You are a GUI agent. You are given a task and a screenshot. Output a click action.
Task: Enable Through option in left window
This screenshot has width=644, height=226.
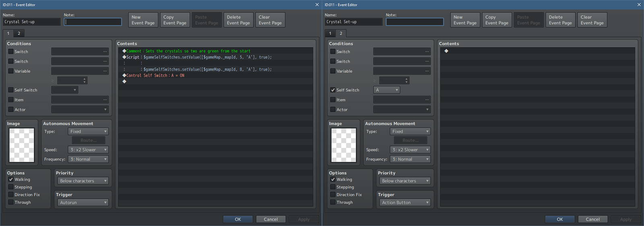click(11, 202)
